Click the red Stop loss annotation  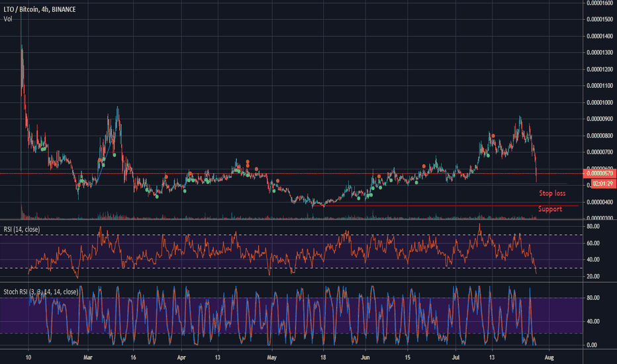point(552,193)
